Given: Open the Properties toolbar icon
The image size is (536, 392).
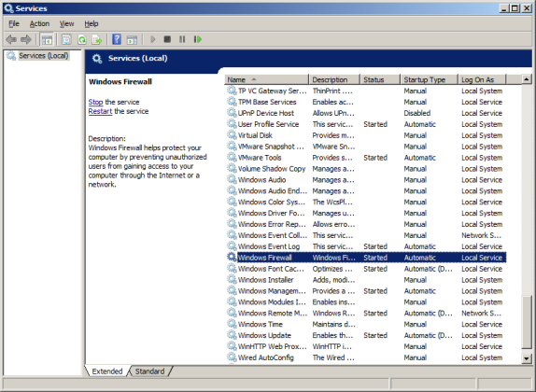Looking at the screenshot, I should (x=66, y=39).
